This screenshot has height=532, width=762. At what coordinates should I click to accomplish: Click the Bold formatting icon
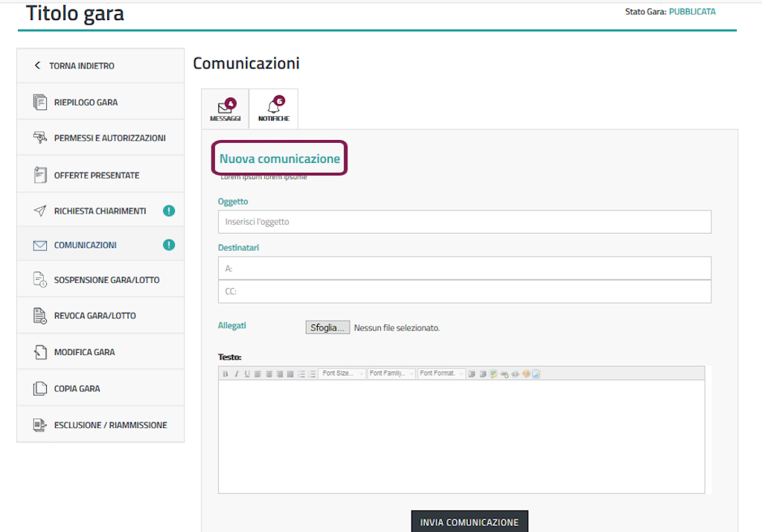[x=225, y=374]
